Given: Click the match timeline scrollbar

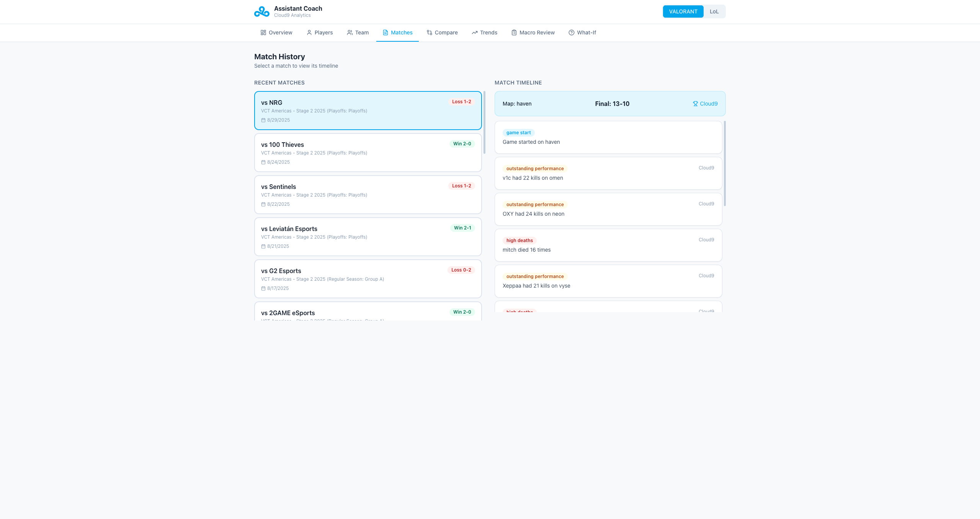Looking at the screenshot, I should tap(725, 164).
